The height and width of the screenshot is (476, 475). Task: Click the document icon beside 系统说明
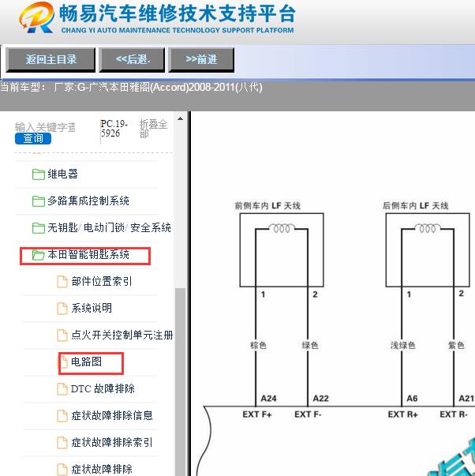click(62, 309)
